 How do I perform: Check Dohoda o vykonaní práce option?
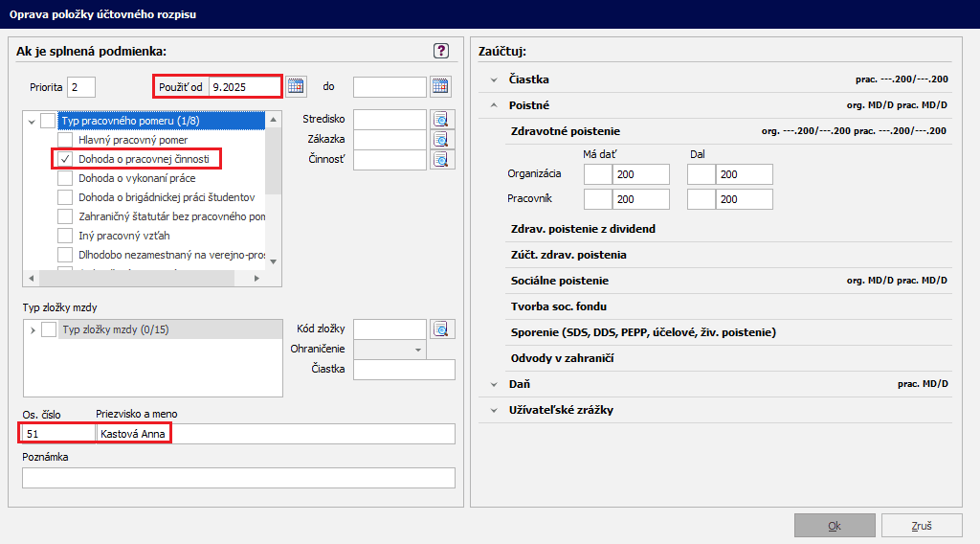pyautogui.click(x=65, y=177)
